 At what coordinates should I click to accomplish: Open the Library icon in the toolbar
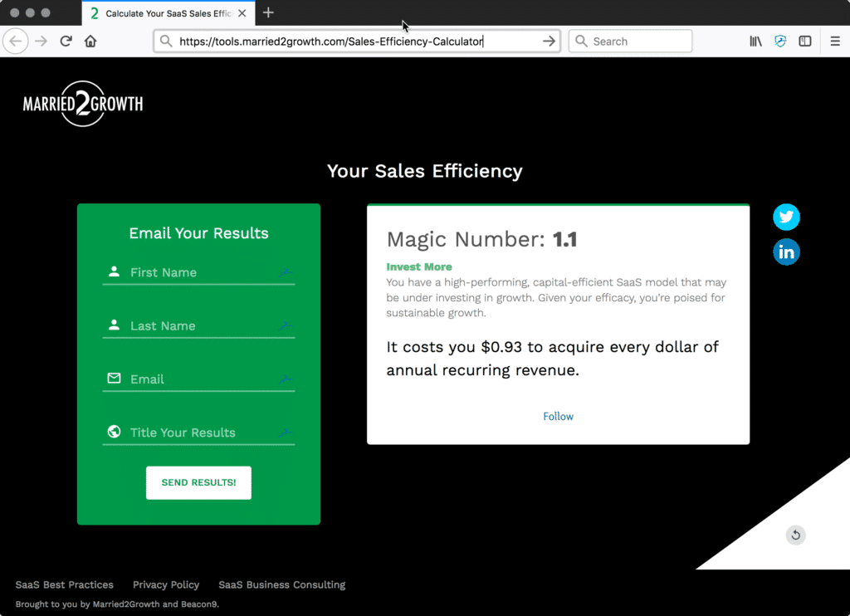pos(755,41)
